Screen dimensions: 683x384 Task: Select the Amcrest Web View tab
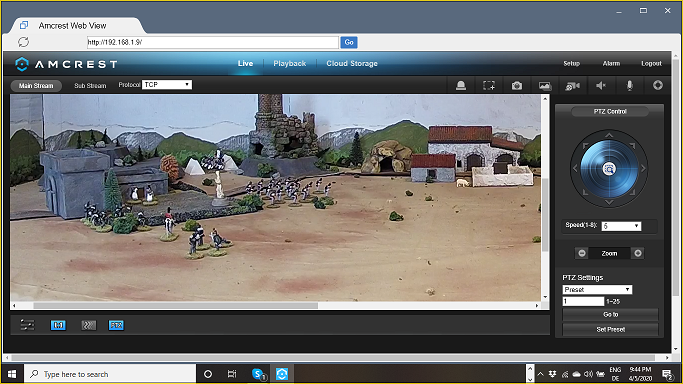pos(77,26)
